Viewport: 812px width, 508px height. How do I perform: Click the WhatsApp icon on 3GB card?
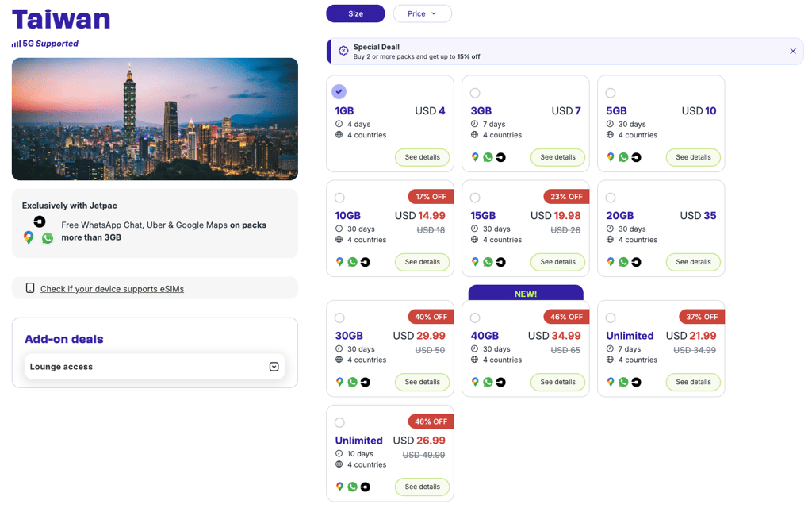(x=488, y=157)
